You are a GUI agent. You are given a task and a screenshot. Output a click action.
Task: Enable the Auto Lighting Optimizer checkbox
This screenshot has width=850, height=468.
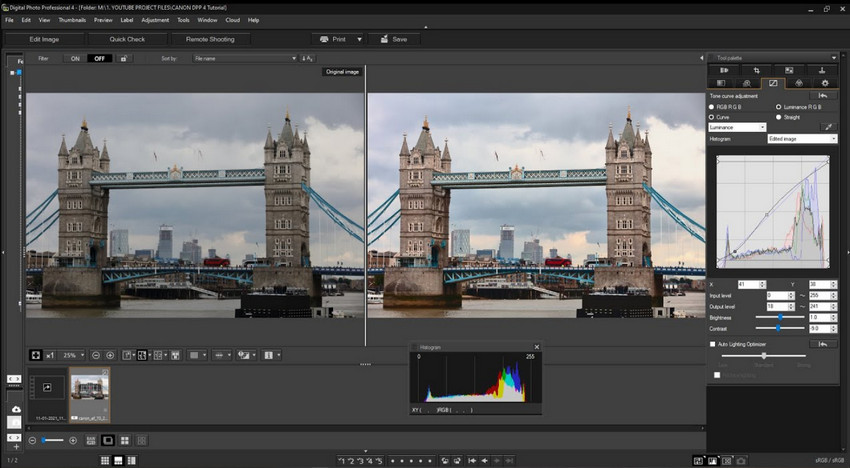tap(713, 344)
